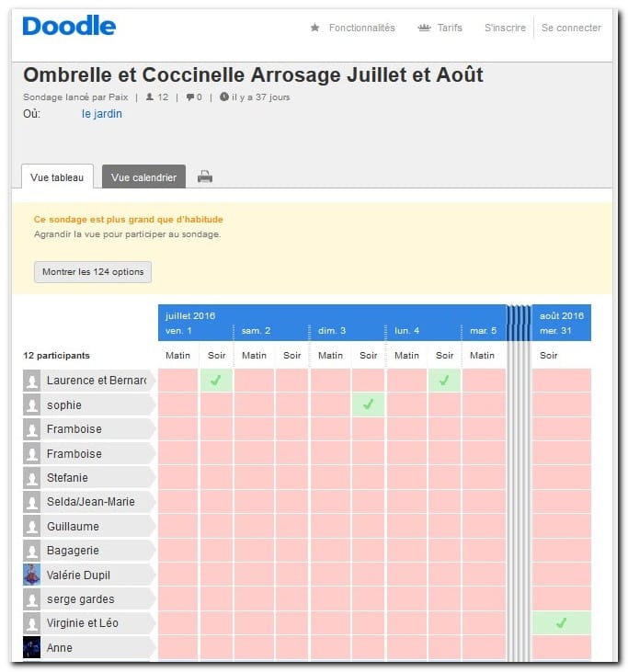628x672 pixels.
Task: Click Laurence et Bernard's ven. 1 Soir checkmark
Action: pos(216,381)
